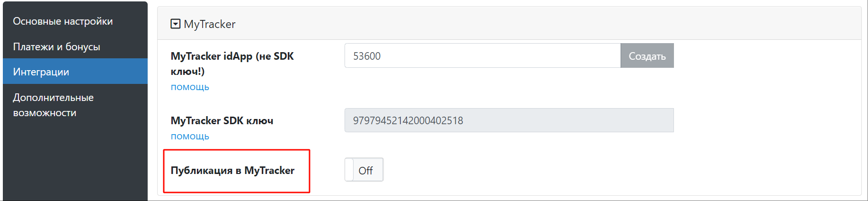Click the MyTracker idApp input with 53600
This screenshot has width=868, height=201.
[482, 56]
